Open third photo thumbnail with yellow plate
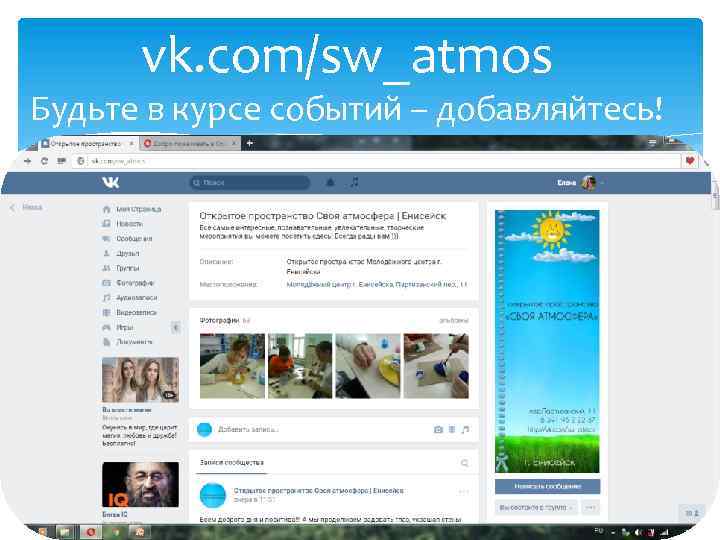Viewport: 720px width, 540px height. (x=368, y=366)
